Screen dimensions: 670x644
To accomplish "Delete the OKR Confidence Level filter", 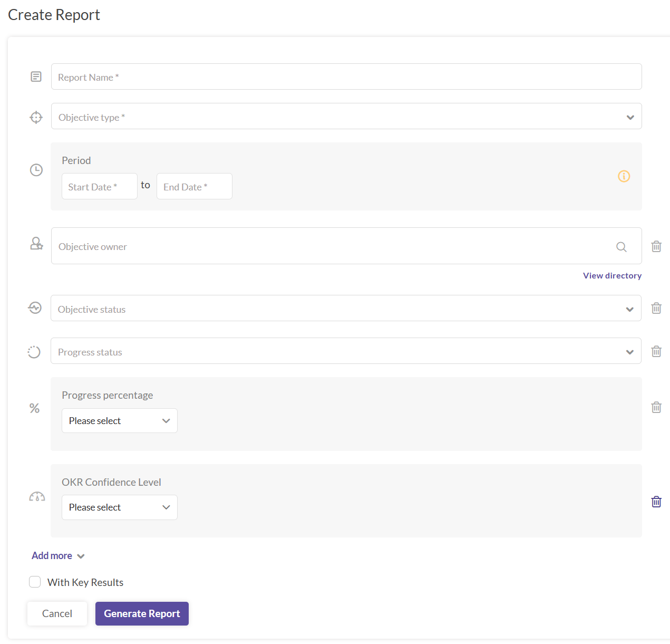I will pyautogui.click(x=656, y=502).
